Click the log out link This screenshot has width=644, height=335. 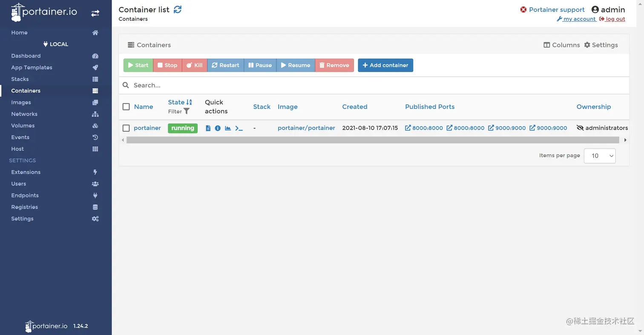tap(612, 19)
